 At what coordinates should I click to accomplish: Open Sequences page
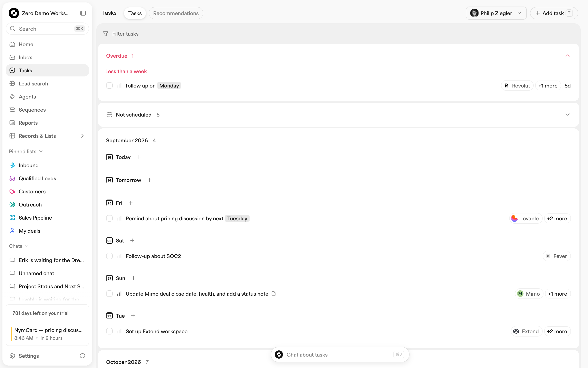pos(47,110)
